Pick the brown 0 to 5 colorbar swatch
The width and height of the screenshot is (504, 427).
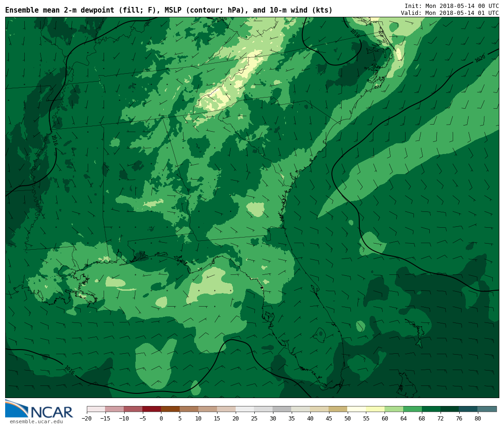click(x=170, y=409)
